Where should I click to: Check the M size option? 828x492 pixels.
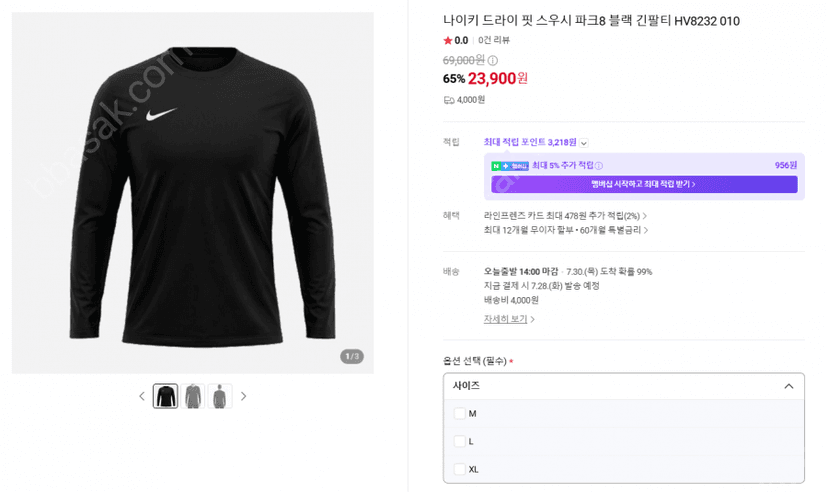(459, 413)
